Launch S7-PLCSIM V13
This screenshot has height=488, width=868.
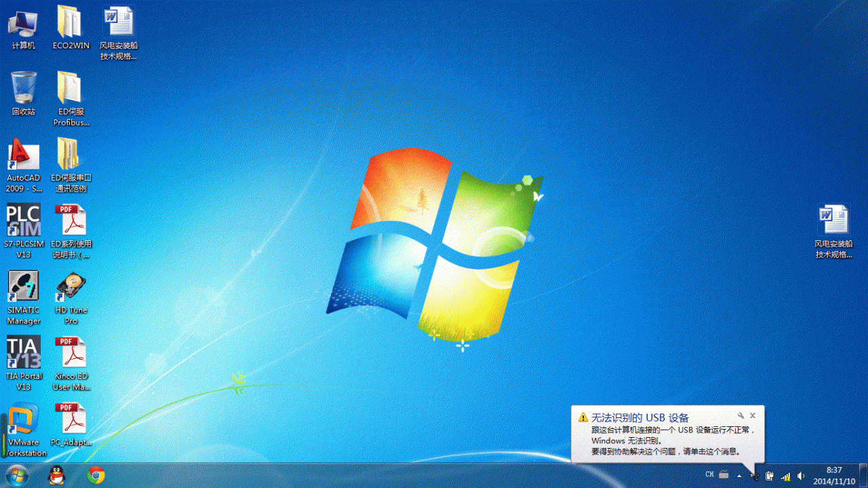click(23, 231)
